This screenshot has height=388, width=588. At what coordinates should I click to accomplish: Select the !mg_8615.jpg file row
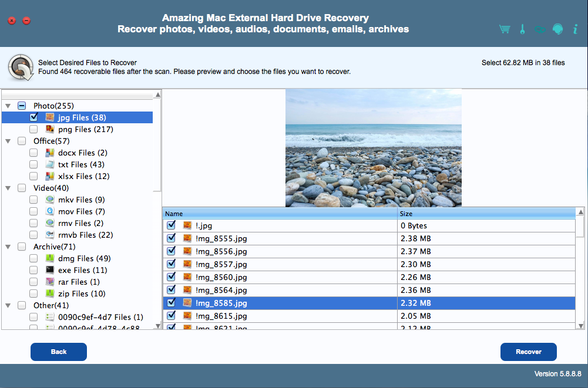coord(294,316)
